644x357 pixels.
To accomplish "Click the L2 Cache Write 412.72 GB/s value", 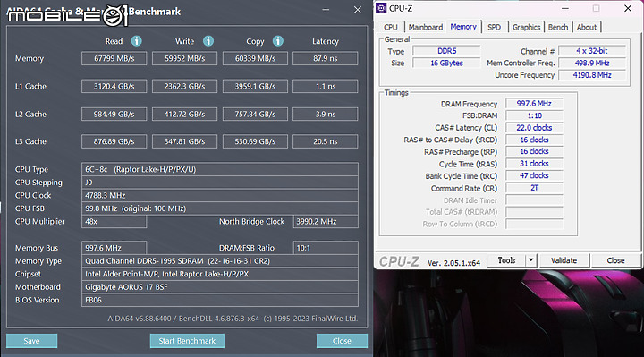I will click(x=185, y=114).
